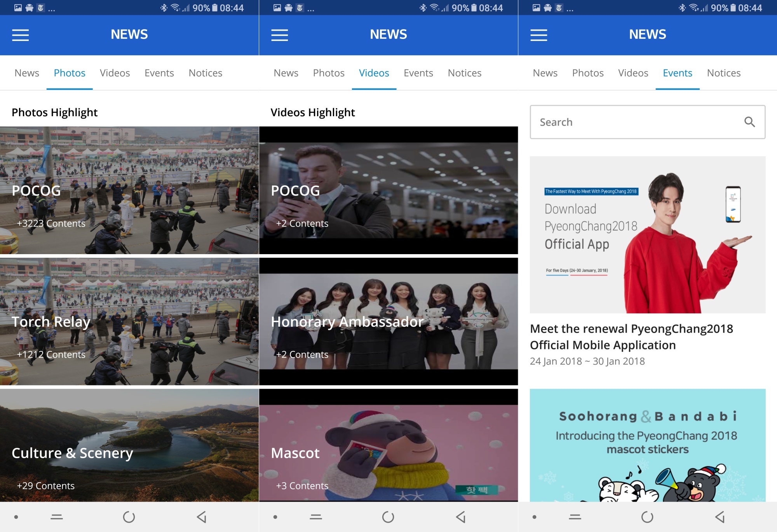Open Honorary Ambassador video collection

[x=388, y=322]
